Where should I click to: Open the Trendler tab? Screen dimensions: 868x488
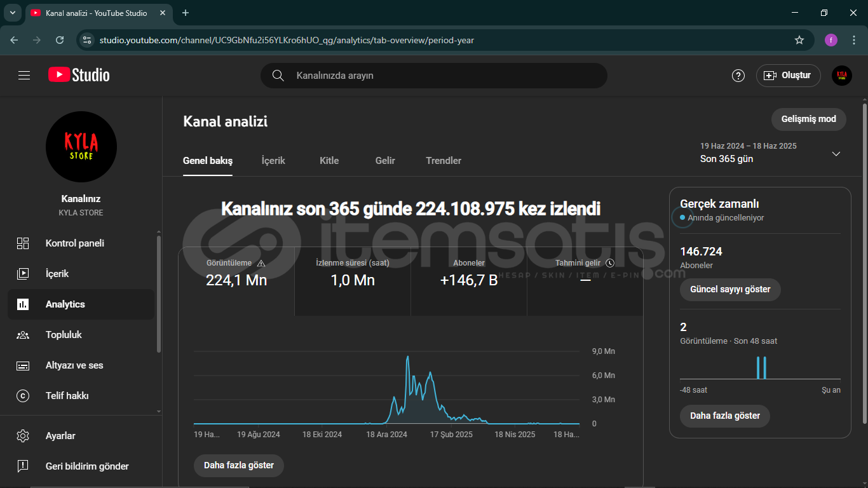coord(444,161)
